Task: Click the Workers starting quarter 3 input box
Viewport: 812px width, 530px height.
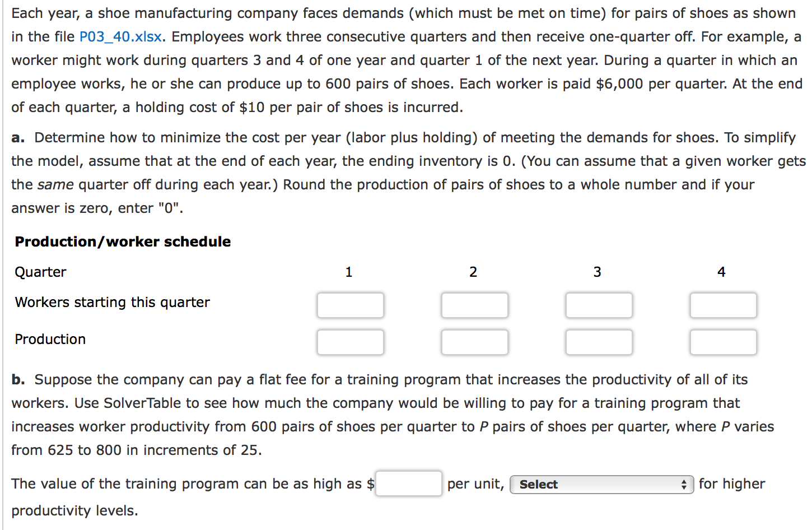Action: pos(599,305)
